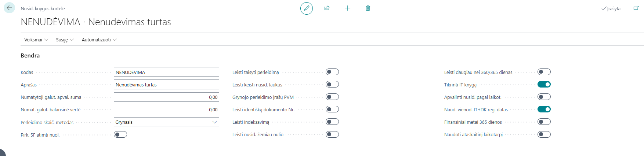Enable Finansiniai metai 365 dienos toggle
644x156 pixels.
tap(544, 122)
